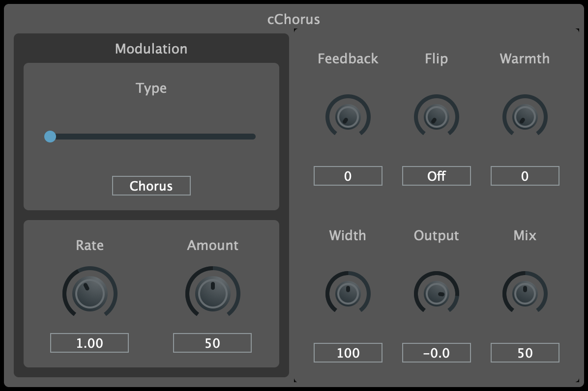
Task: Click the Flip knob
Action: [437, 116]
